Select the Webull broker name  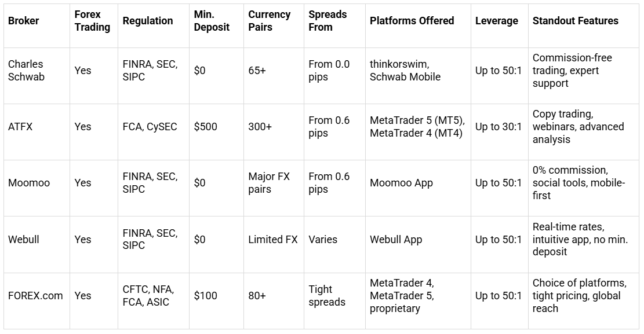(24, 239)
